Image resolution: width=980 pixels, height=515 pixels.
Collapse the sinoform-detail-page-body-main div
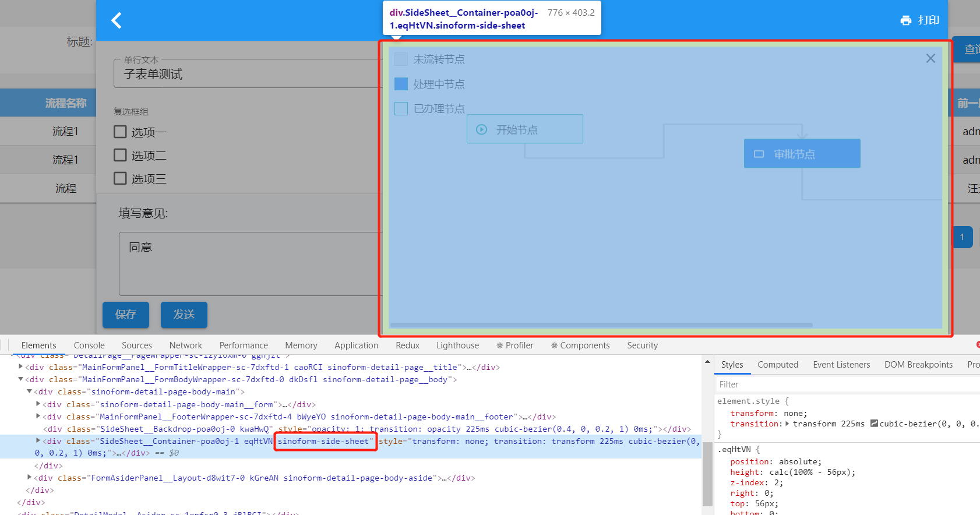point(30,391)
